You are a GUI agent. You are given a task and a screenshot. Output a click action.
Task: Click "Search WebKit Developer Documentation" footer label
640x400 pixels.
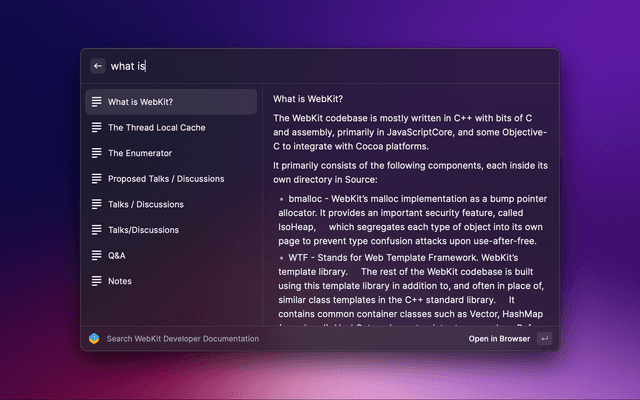click(x=183, y=339)
